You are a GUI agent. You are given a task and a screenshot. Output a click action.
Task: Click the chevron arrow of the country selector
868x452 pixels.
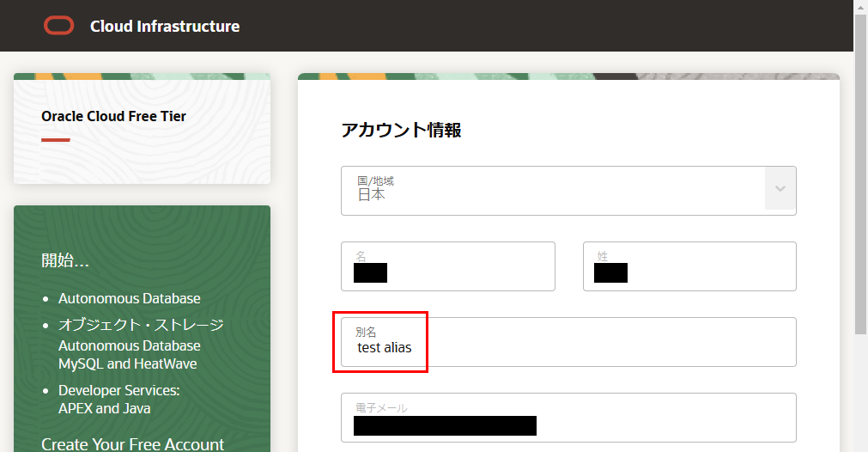[780, 189]
